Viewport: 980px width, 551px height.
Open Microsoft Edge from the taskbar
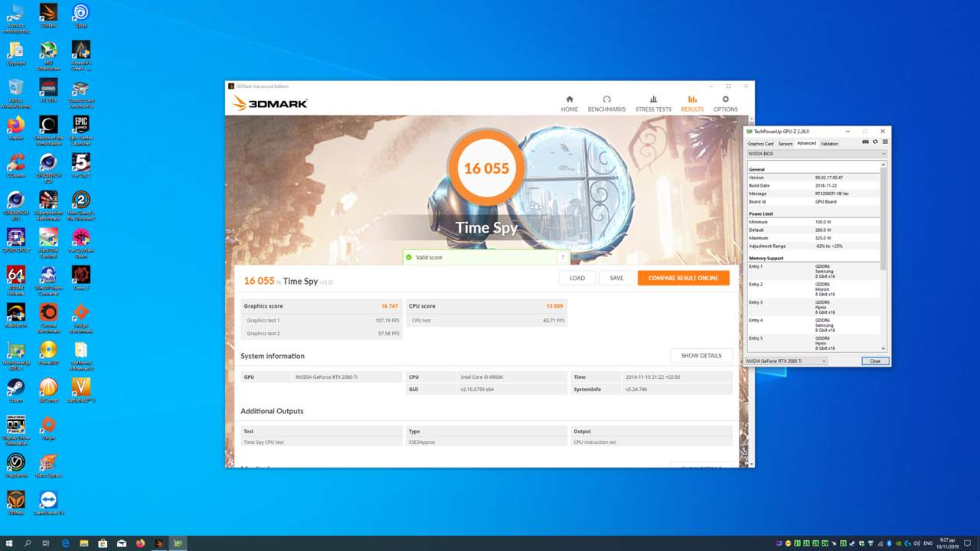tap(66, 543)
